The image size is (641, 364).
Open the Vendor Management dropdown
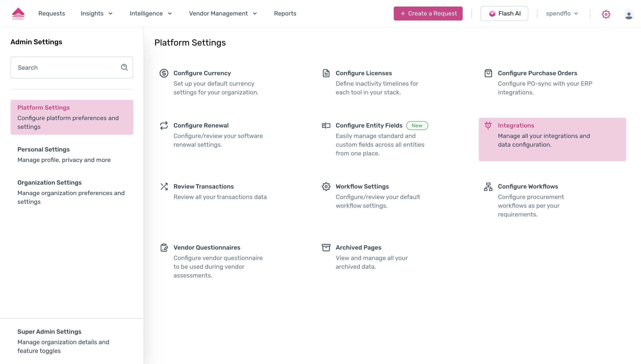pos(223,14)
